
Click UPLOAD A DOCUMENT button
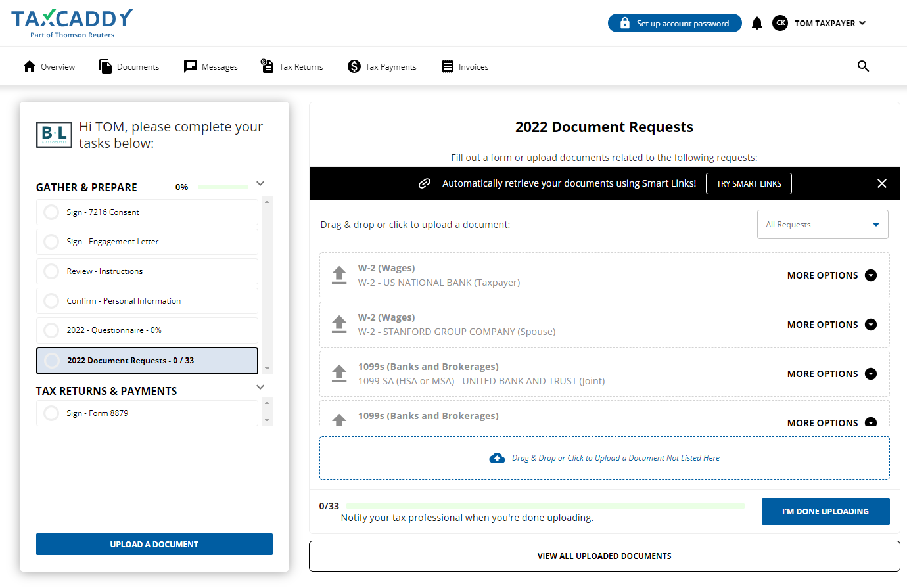pos(154,544)
